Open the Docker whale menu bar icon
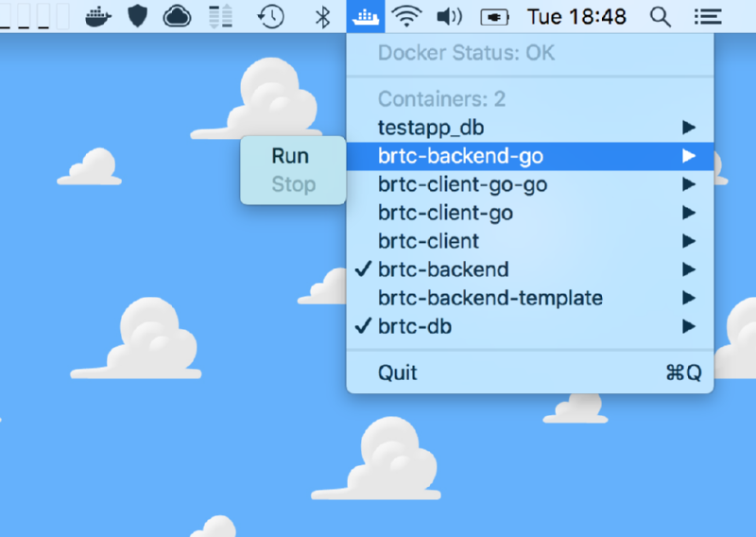 [x=98, y=17]
